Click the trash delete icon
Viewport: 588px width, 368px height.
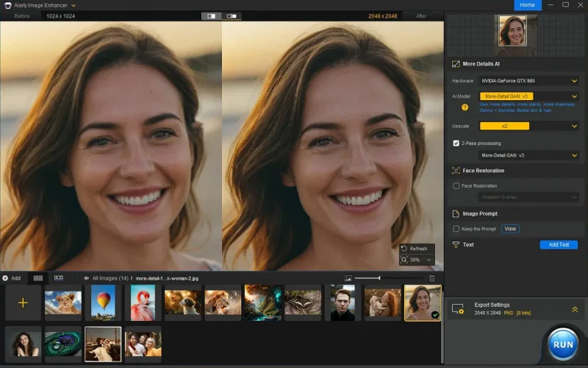pyautogui.click(x=432, y=278)
